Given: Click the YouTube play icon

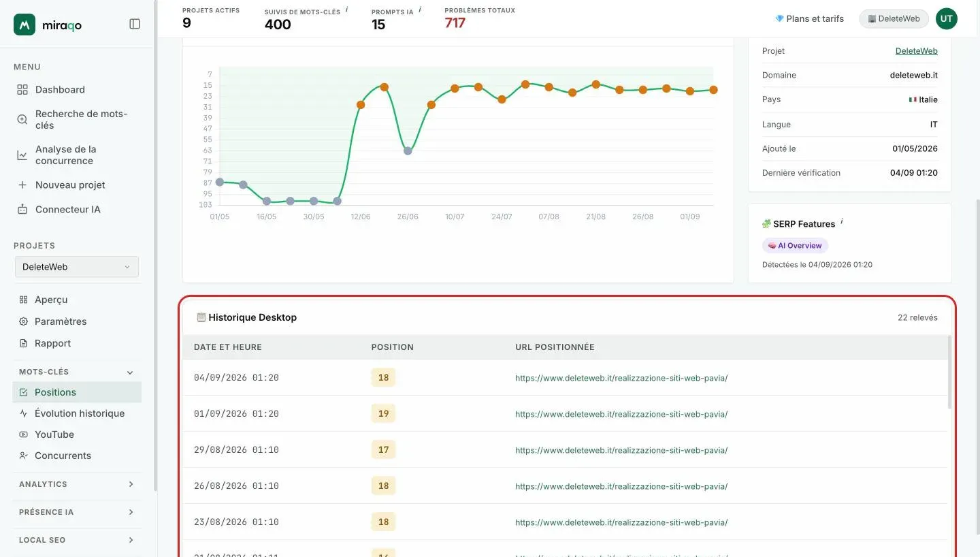Looking at the screenshot, I should coord(23,434).
